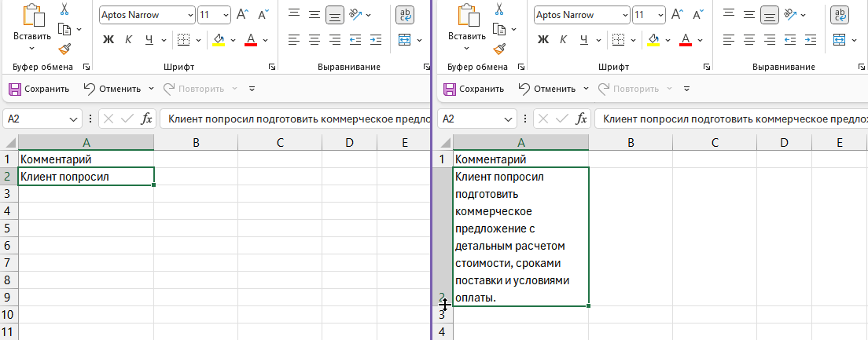Click Сохранить button in right window
This screenshot has height=340, width=868.
[474, 89]
